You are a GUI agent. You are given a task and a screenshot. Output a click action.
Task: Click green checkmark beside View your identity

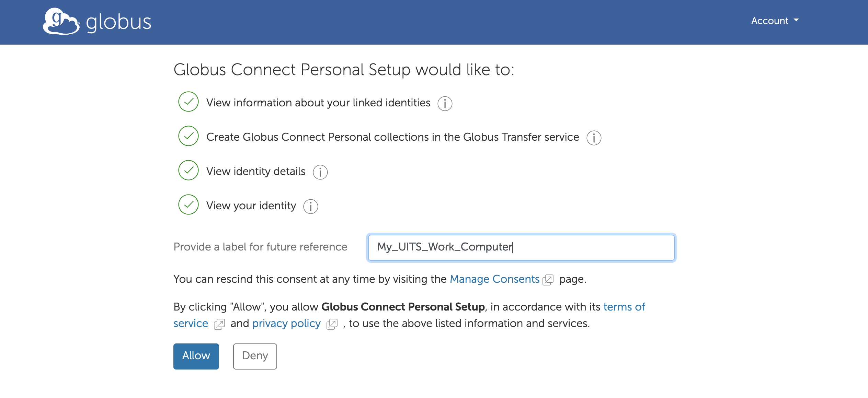(189, 204)
